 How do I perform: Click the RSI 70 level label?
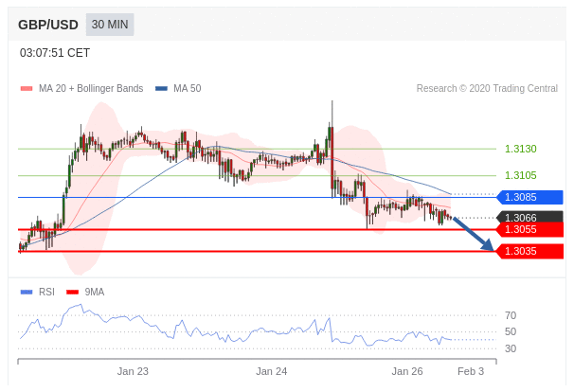pos(511,315)
